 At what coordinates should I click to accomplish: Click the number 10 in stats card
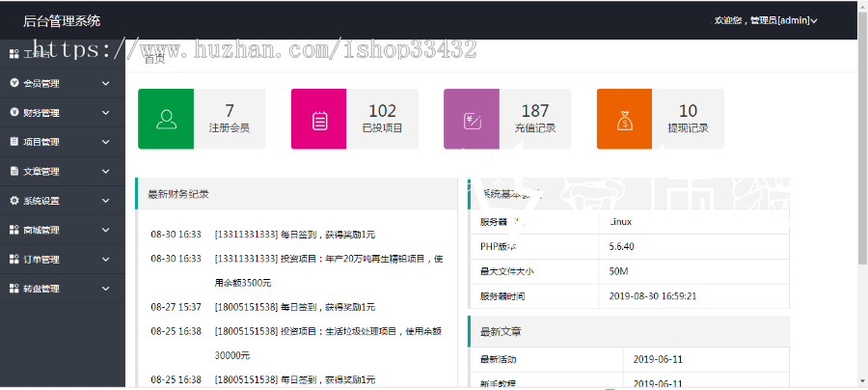[x=688, y=111]
